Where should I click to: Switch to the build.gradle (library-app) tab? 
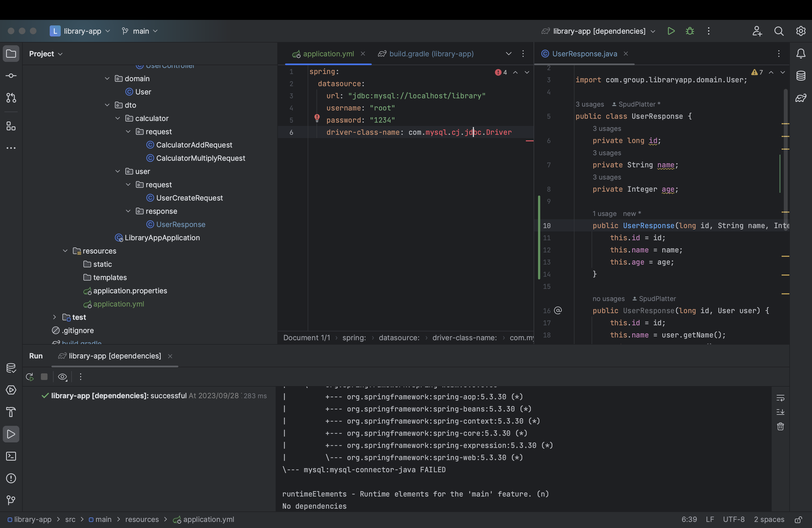tap(426, 54)
